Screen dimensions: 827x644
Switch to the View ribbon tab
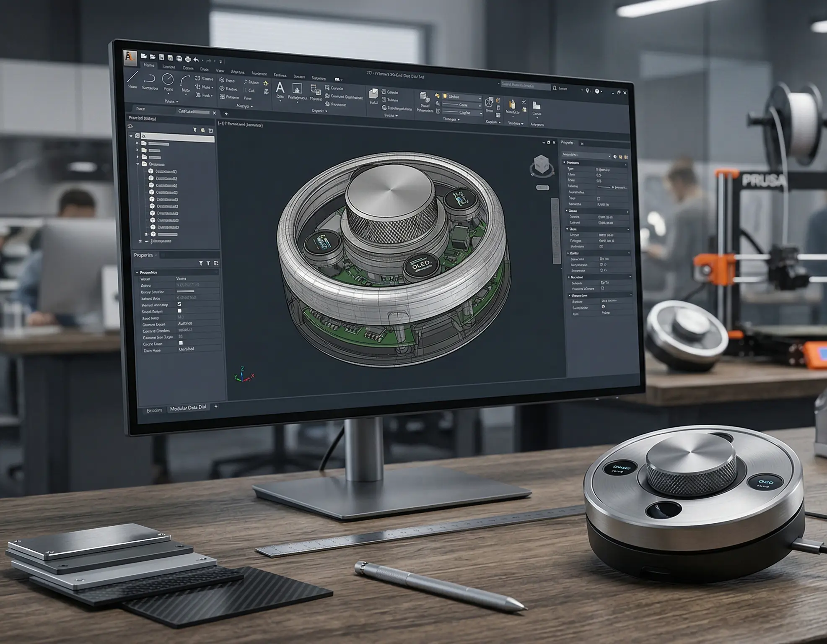[x=220, y=71]
